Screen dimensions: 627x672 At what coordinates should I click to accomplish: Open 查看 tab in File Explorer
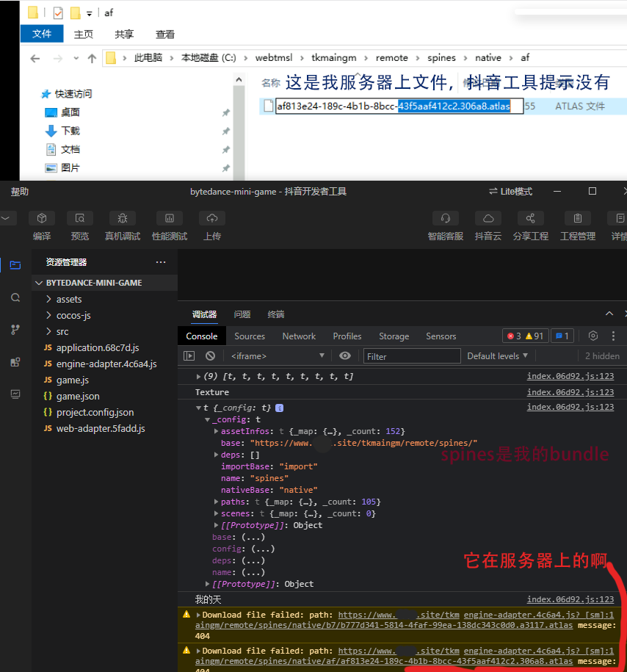coord(165,35)
